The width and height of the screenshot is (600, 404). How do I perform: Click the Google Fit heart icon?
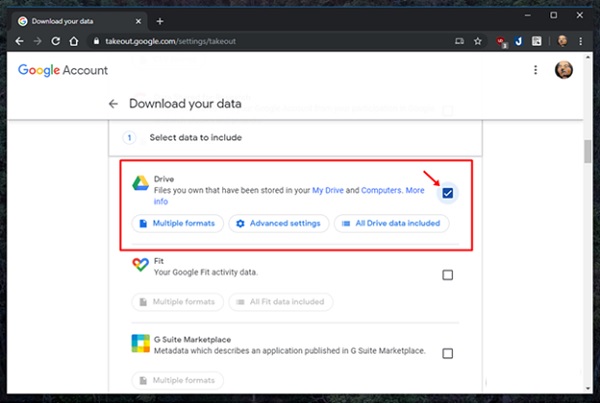point(140,264)
